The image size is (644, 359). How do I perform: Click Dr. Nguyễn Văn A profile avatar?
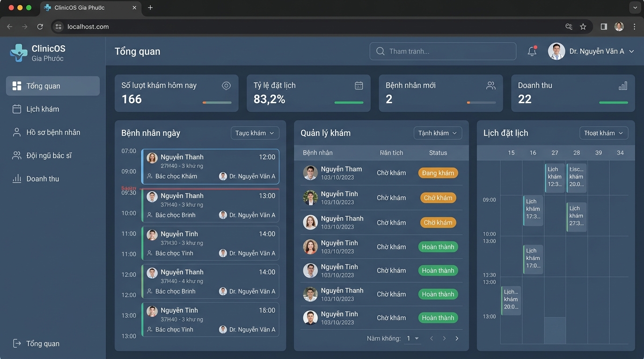(x=556, y=51)
